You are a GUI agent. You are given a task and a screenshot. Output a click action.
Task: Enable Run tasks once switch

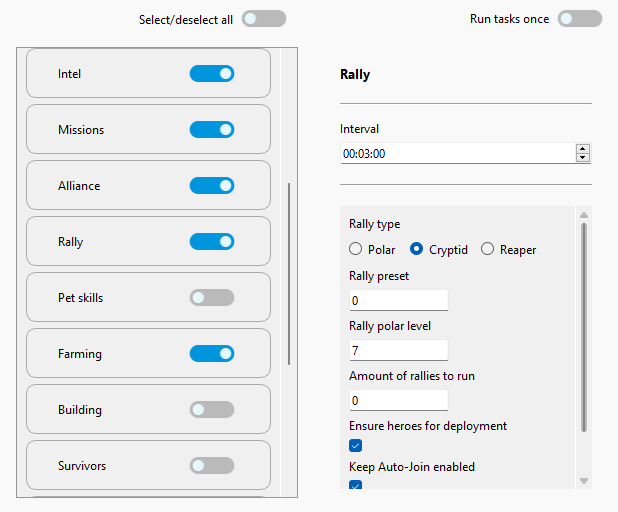click(579, 19)
